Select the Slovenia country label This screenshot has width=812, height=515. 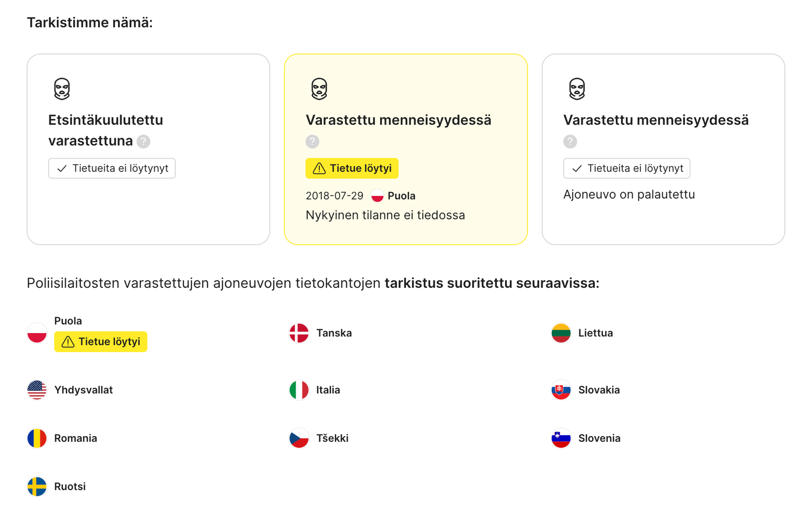click(599, 438)
